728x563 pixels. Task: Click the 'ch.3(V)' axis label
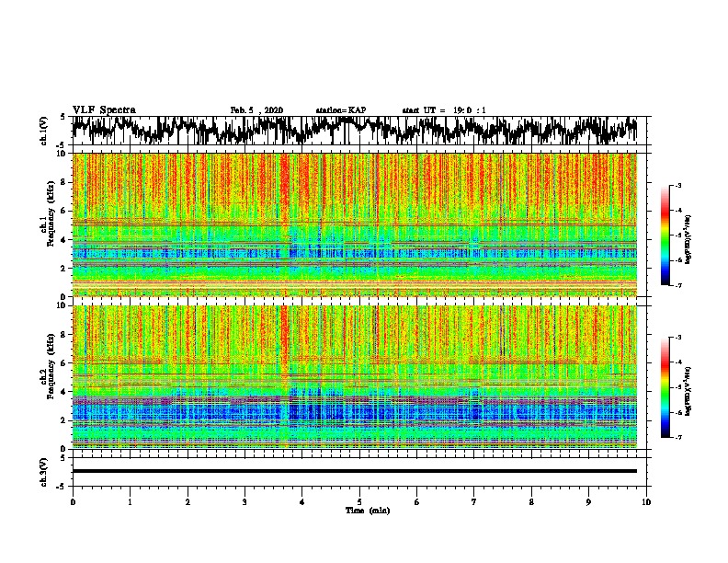point(43,472)
